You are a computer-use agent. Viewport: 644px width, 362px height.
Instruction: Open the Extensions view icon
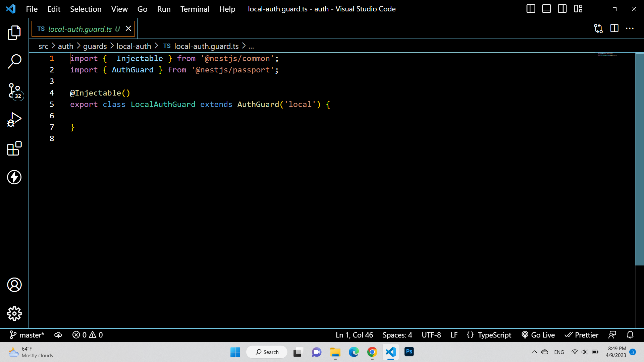(14, 148)
